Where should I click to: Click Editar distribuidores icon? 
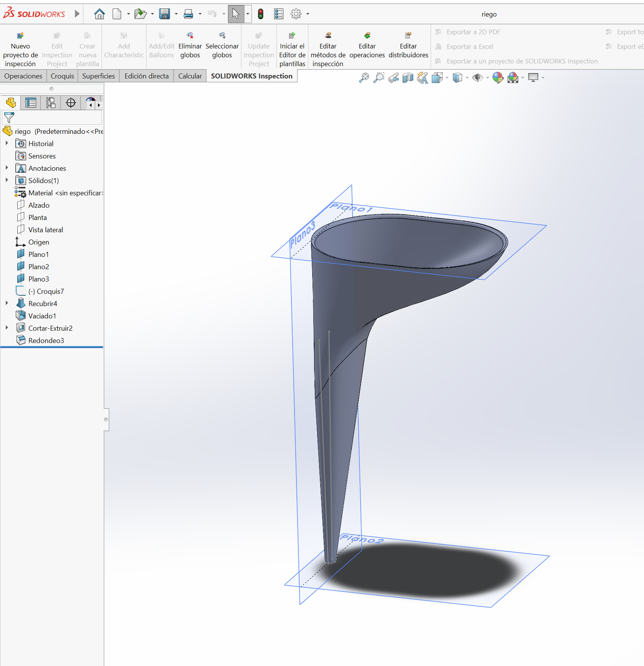[x=408, y=45]
